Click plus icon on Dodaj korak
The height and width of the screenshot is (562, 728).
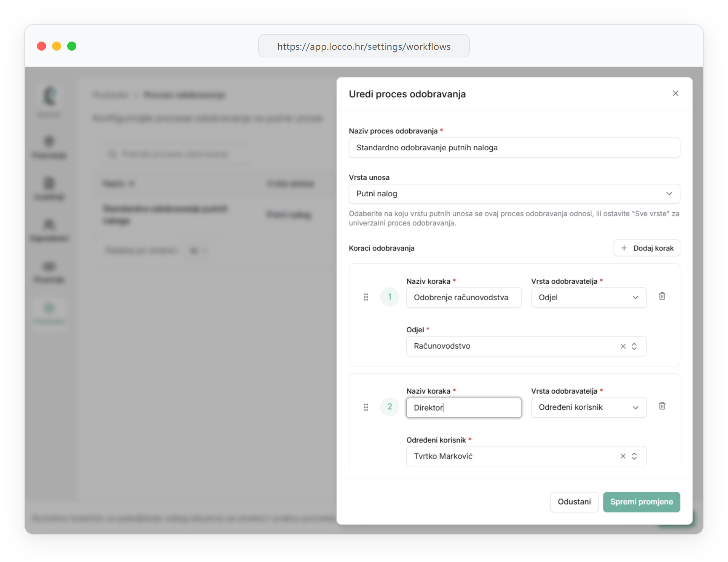tap(624, 248)
